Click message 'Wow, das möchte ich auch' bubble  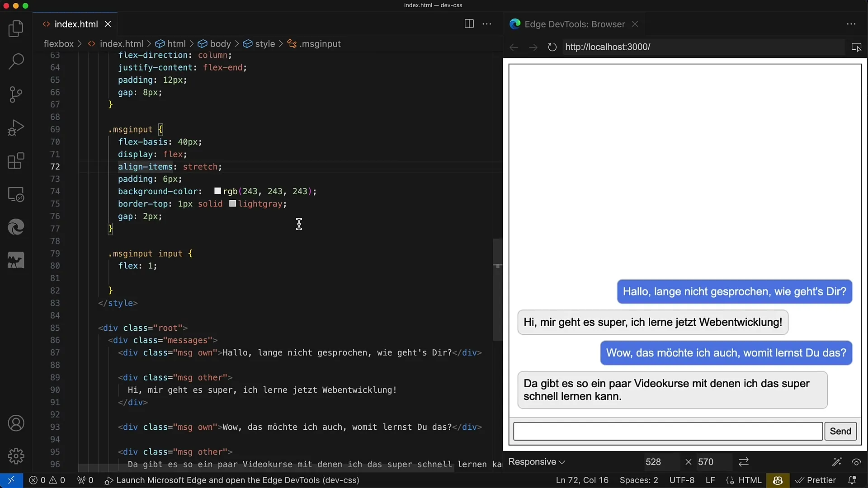point(726,353)
